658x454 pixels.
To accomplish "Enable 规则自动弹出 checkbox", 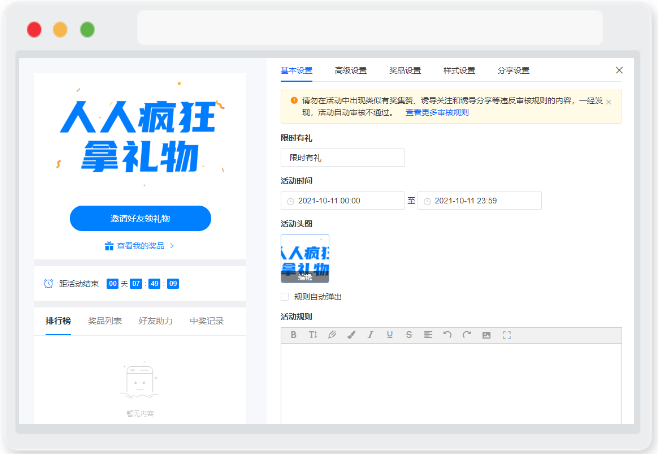I will click(x=285, y=297).
